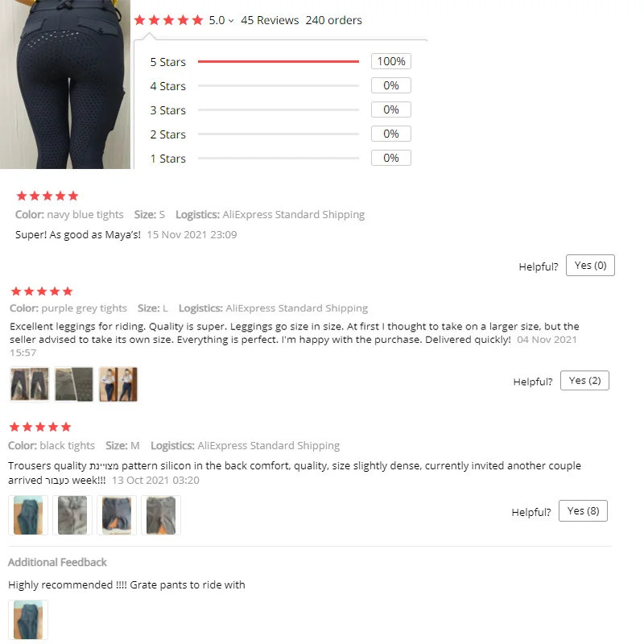Open the fabric close-up photo in second review
644x644 pixels.
coord(74,385)
